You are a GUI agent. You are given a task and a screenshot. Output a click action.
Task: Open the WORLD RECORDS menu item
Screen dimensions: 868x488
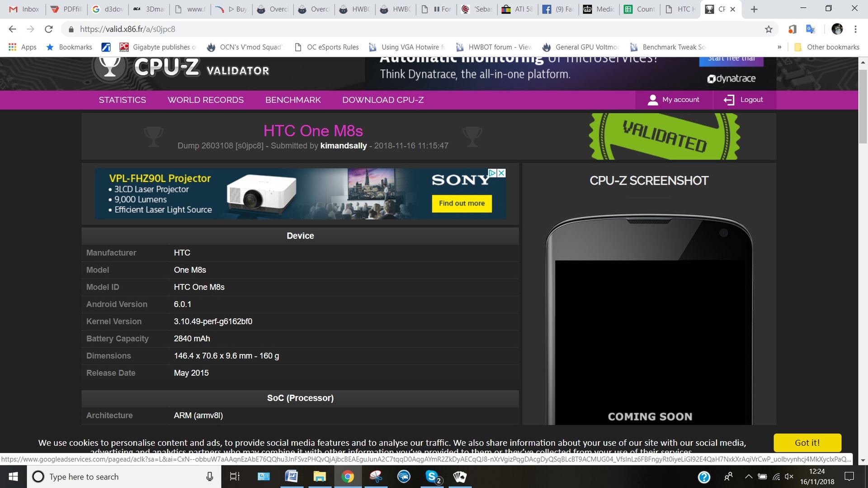click(x=206, y=100)
